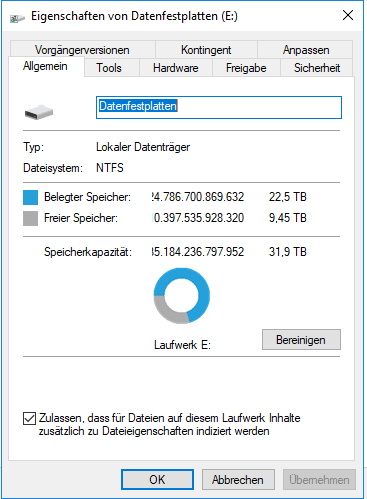Click the Bereinigen disk cleanup button
Image resolution: width=367 pixels, height=499 pixels.
301,340
